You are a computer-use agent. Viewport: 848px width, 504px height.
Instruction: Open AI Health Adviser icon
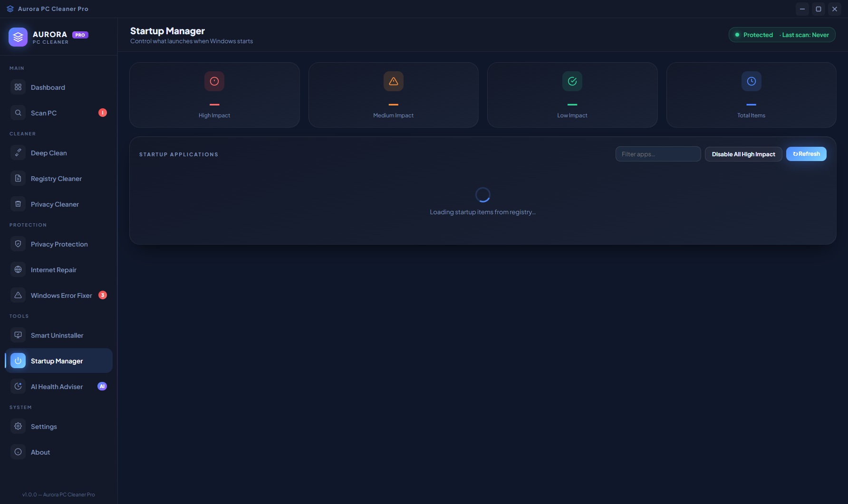click(x=18, y=386)
